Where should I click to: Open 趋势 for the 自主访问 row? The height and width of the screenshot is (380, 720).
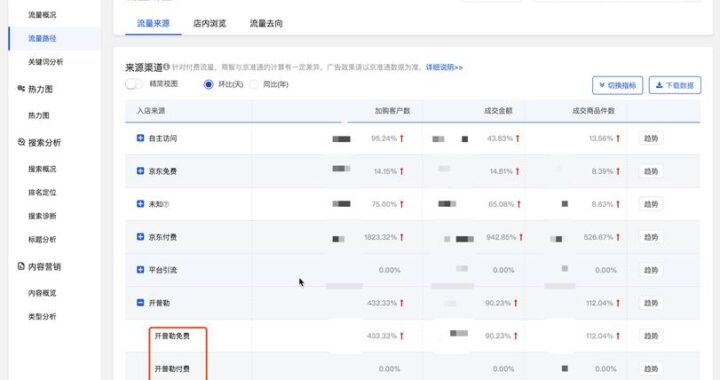coord(651,138)
